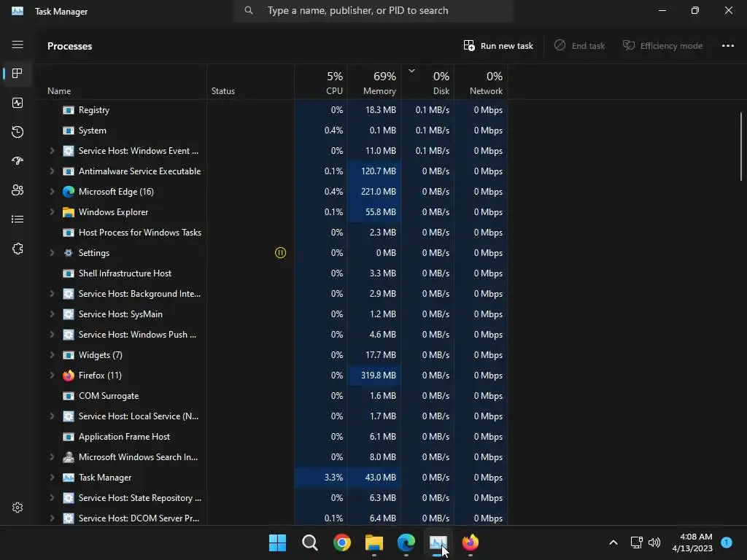This screenshot has height=560, width=747.
Task: Open the Startup apps page icon
Action: [x=18, y=161]
